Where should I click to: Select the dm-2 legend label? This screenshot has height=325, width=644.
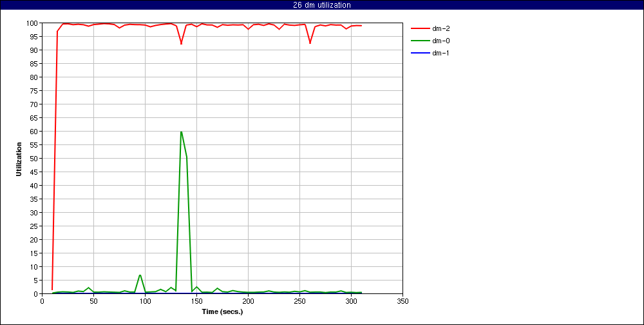440,28
